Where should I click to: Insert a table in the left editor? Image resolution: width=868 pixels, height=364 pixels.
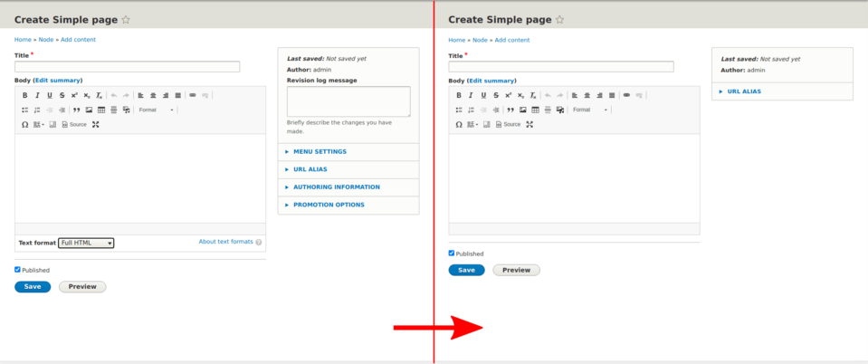click(x=100, y=110)
